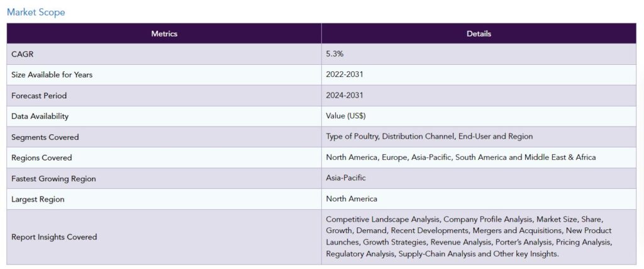Click the North America, Europe regions list

[x=461, y=157]
